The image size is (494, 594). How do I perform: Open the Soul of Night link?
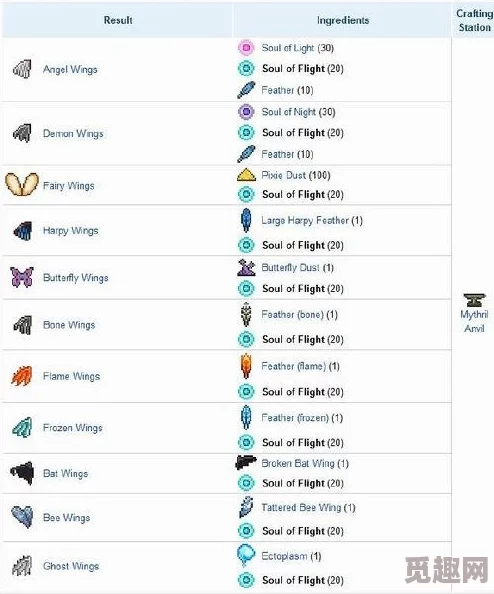click(289, 112)
